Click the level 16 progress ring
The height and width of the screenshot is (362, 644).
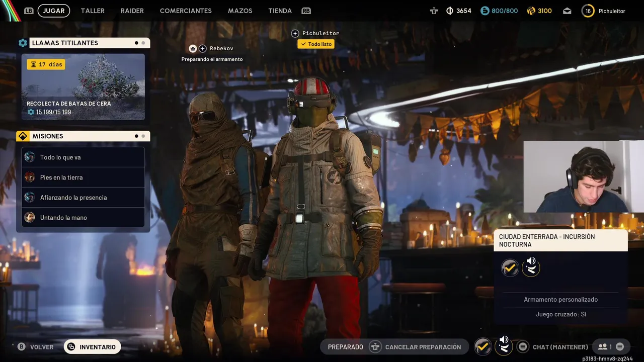pyautogui.click(x=588, y=11)
